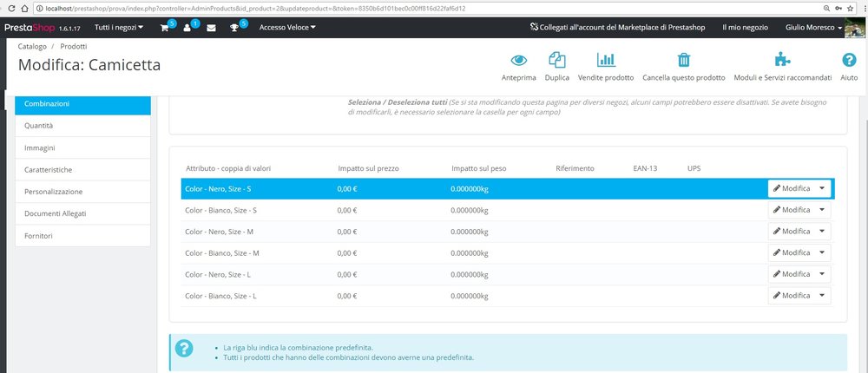Click the Impatto sul peso column header
Image resolution: width=868 pixels, height=373 pixels.
tap(479, 168)
